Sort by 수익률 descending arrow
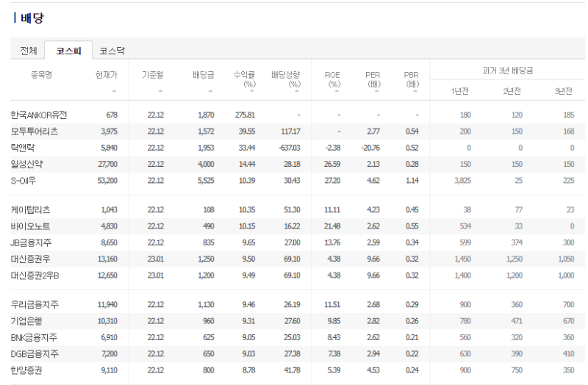The width and height of the screenshot is (588, 385). [x=251, y=91]
